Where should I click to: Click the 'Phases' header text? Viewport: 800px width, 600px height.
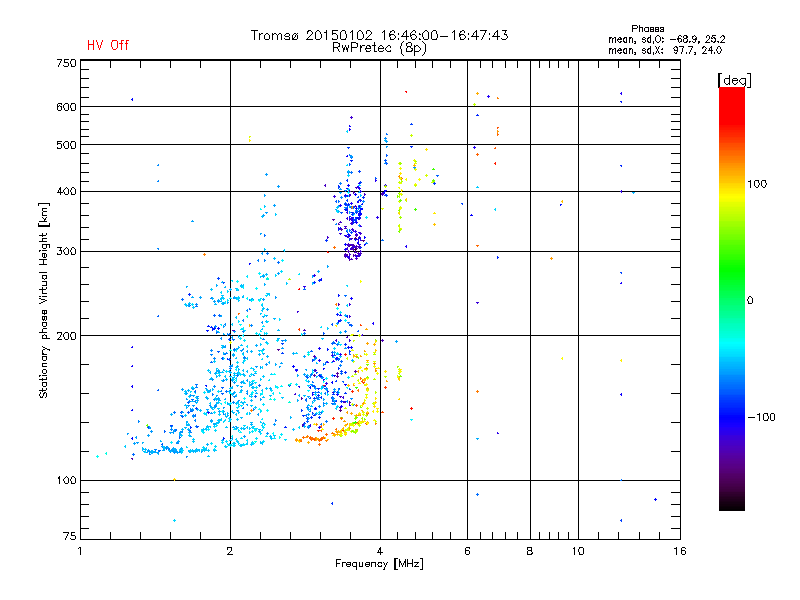pyautogui.click(x=647, y=29)
